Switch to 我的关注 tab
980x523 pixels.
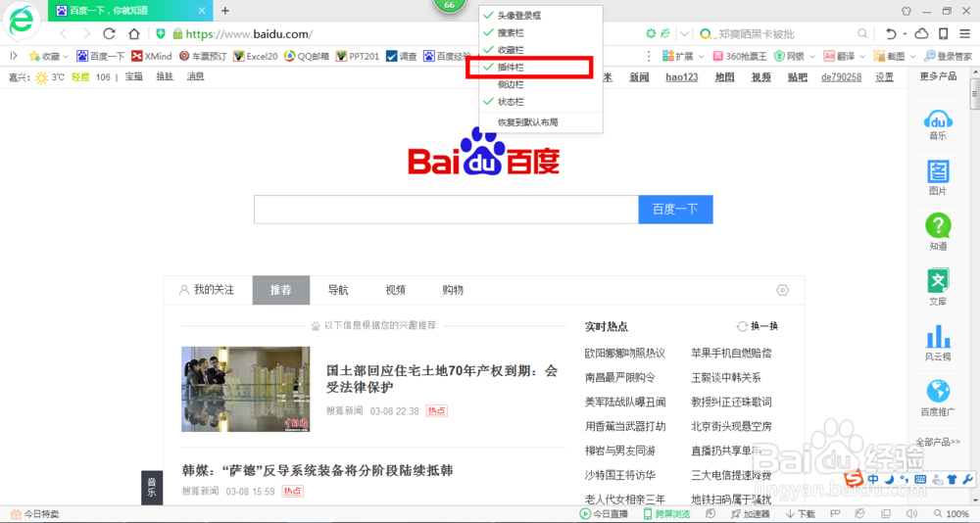(207, 290)
